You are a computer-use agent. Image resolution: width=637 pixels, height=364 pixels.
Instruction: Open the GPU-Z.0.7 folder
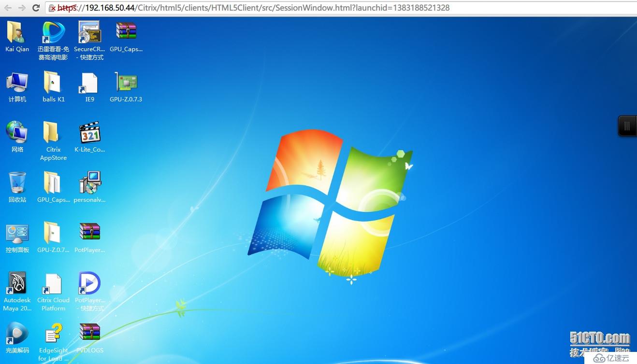tap(52, 233)
